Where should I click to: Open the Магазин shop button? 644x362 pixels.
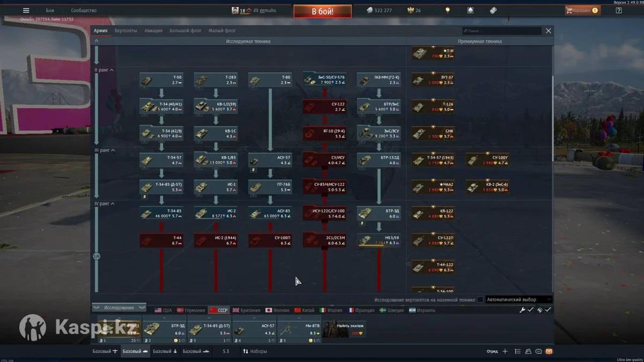point(582,10)
